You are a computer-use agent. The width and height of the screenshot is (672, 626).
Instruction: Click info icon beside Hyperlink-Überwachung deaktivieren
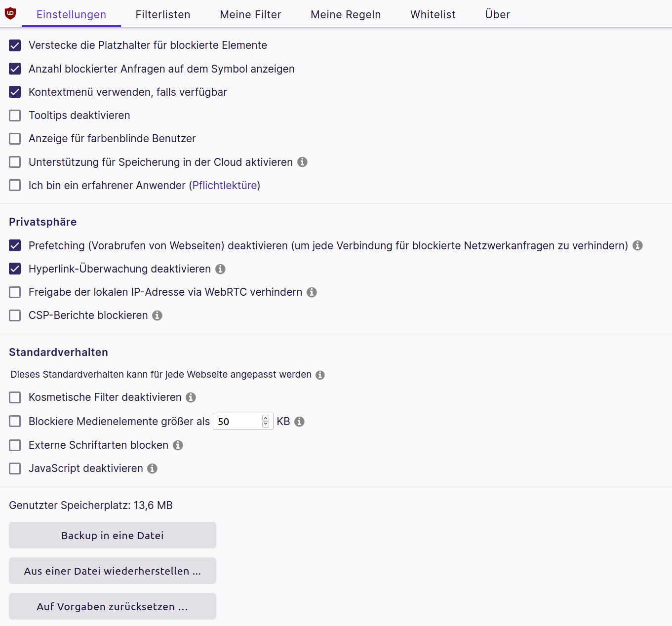tap(221, 269)
